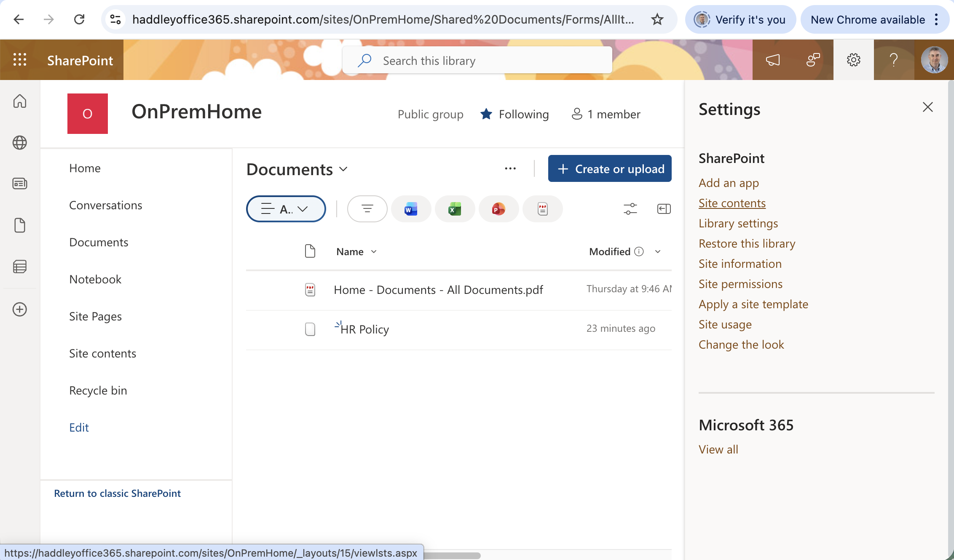Screen dimensions: 954x560
Task: Close the Settings panel
Action: coord(928,107)
